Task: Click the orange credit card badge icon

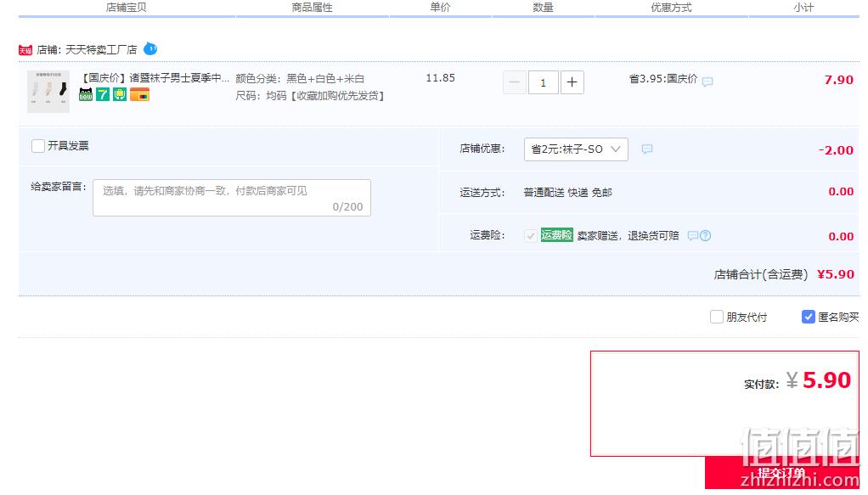Action: [139, 95]
